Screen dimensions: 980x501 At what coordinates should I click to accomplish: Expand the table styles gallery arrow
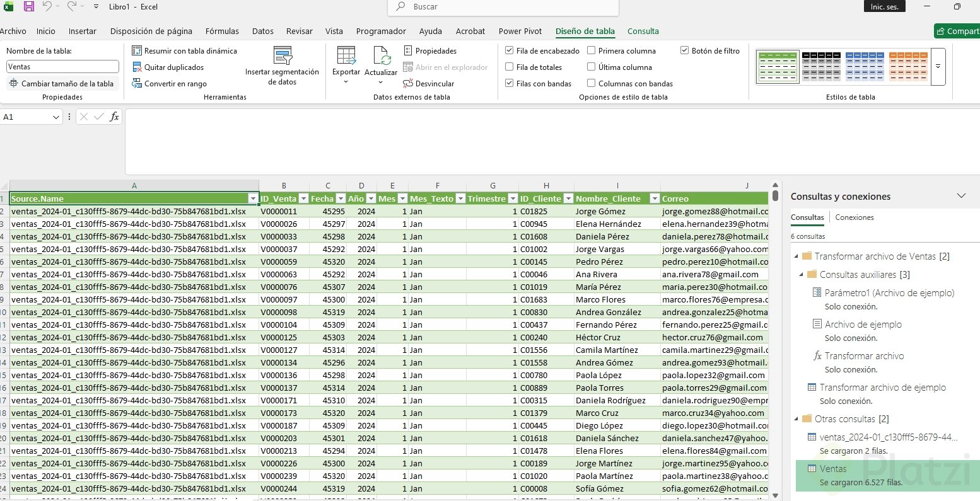[938, 67]
